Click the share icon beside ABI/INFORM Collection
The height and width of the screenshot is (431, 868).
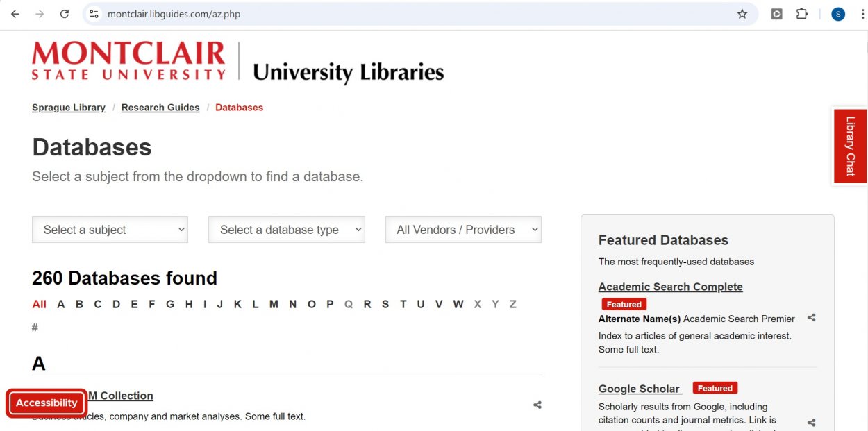point(537,405)
